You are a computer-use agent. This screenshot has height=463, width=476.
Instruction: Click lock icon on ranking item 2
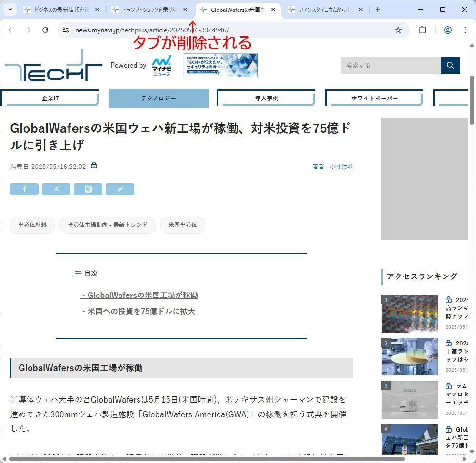click(449, 343)
